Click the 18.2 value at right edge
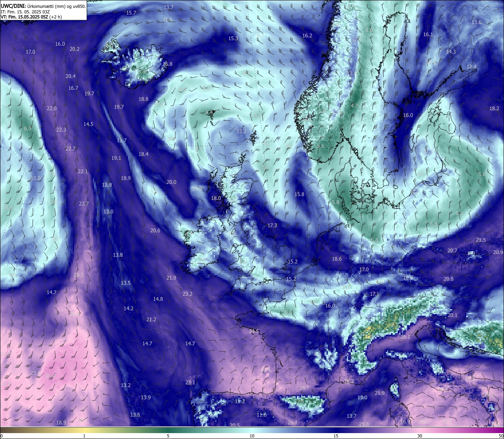The width and height of the screenshot is (504, 439). 494,109
